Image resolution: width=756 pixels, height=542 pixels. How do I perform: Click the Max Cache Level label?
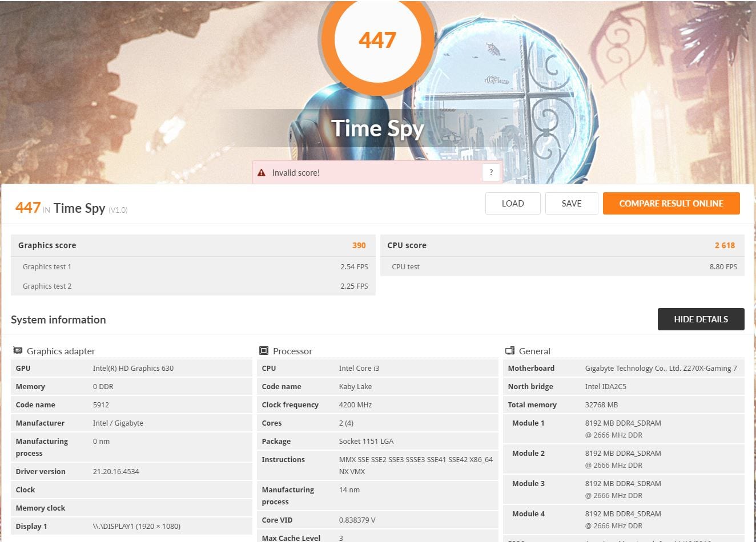click(291, 538)
